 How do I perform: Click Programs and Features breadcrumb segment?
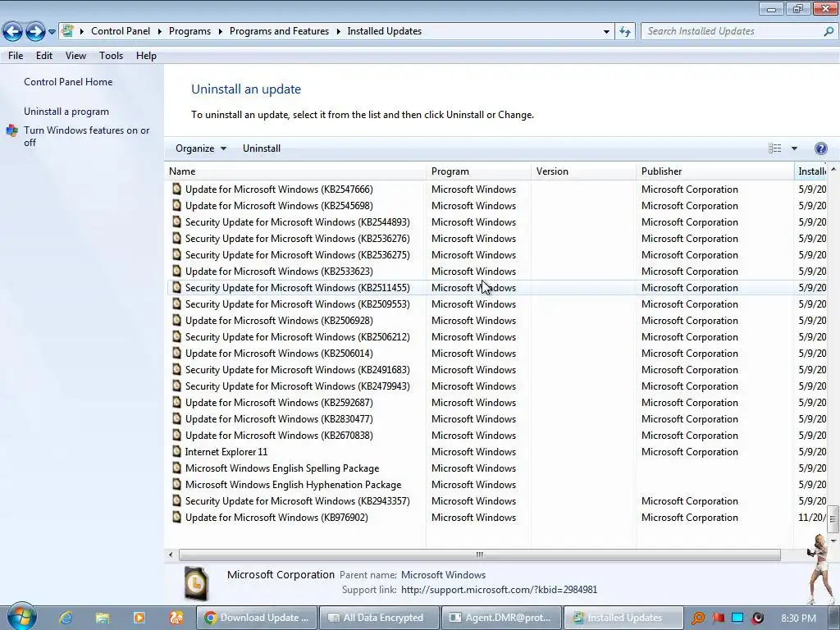pyautogui.click(x=279, y=31)
